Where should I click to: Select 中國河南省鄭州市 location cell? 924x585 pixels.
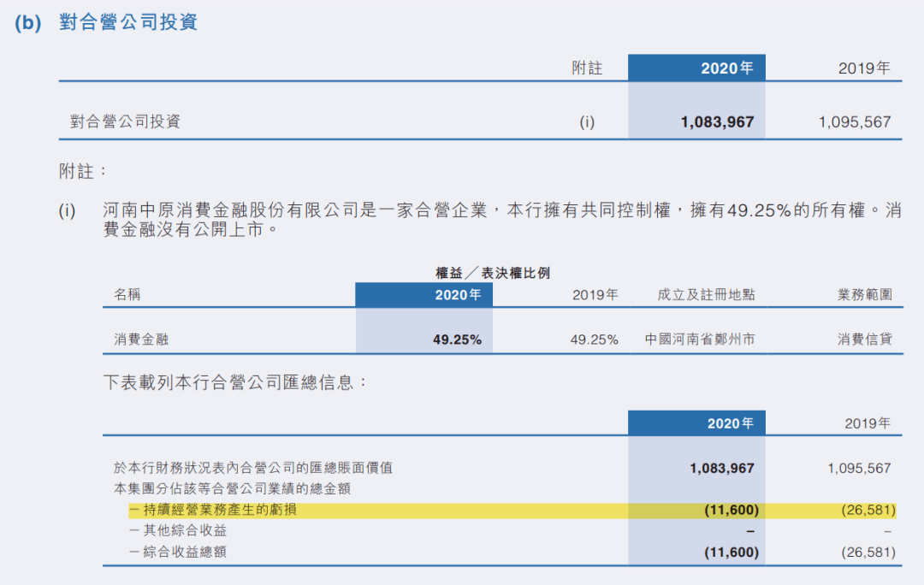[700, 340]
